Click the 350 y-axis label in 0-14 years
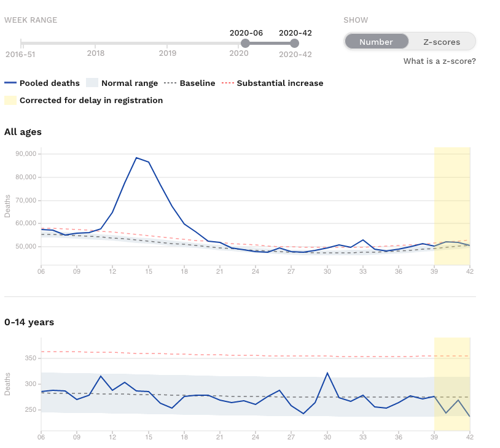Image resolution: width=500 pixels, height=448 pixels. pyautogui.click(x=31, y=358)
